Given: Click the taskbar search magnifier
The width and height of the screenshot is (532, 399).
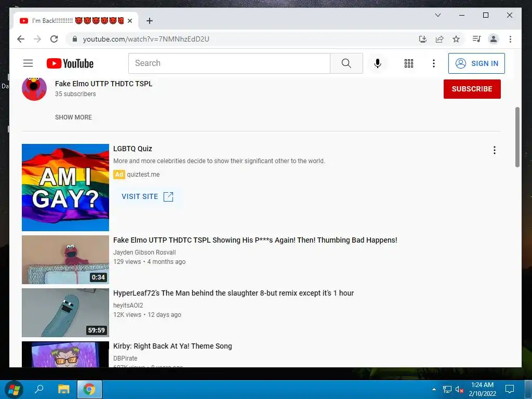Looking at the screenshot, I should pos(39,389).
